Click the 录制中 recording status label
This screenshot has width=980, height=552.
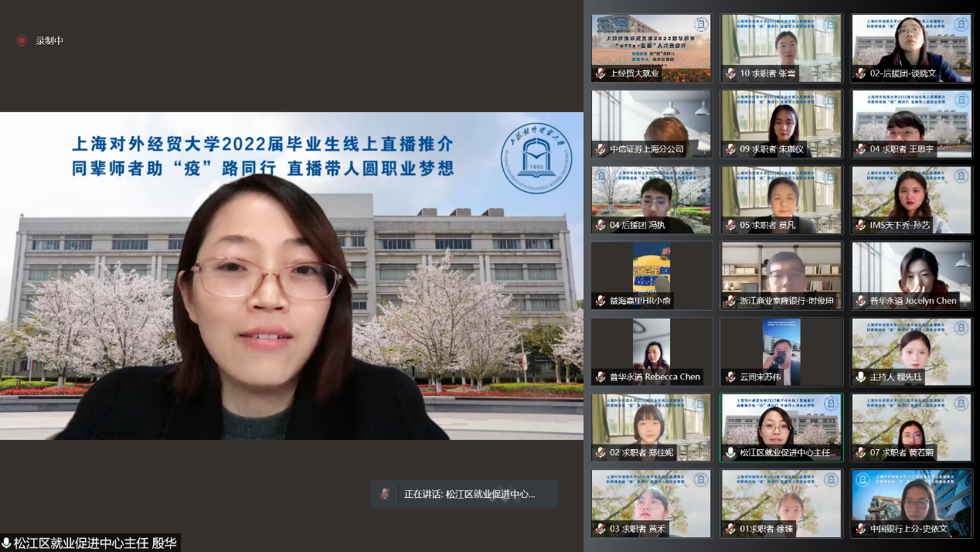pyautogui.click(x=49, y=40)
